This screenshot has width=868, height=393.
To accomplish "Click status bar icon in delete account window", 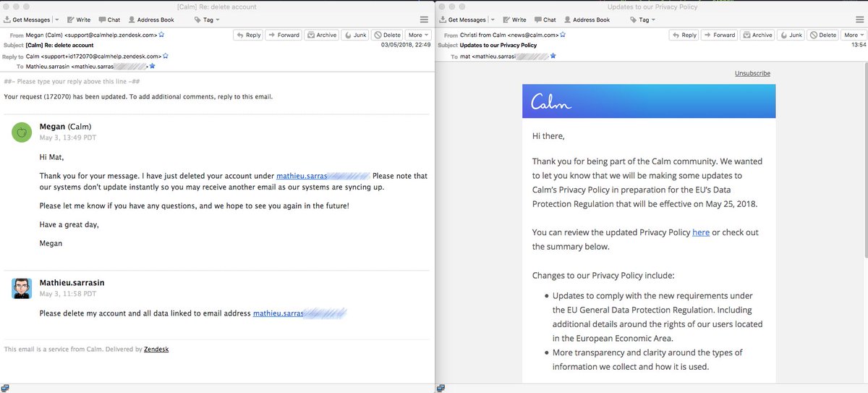I will [x=5, y=388].
